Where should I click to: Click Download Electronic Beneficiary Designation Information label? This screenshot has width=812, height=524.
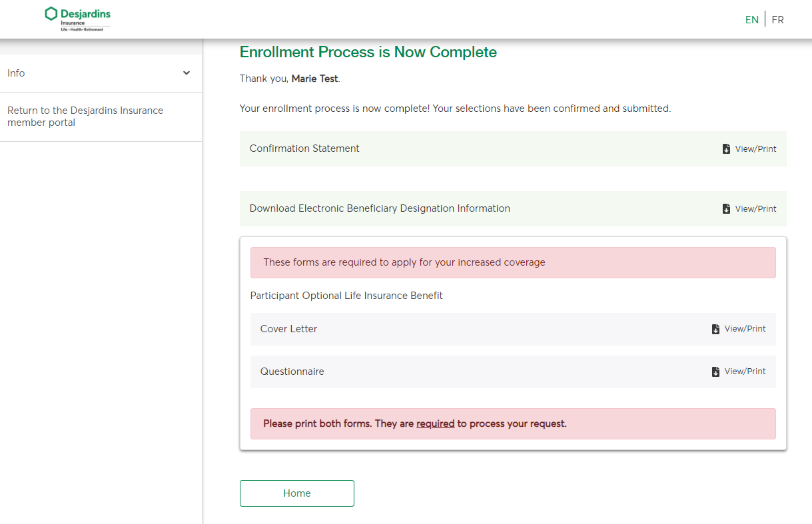point(380,208)
